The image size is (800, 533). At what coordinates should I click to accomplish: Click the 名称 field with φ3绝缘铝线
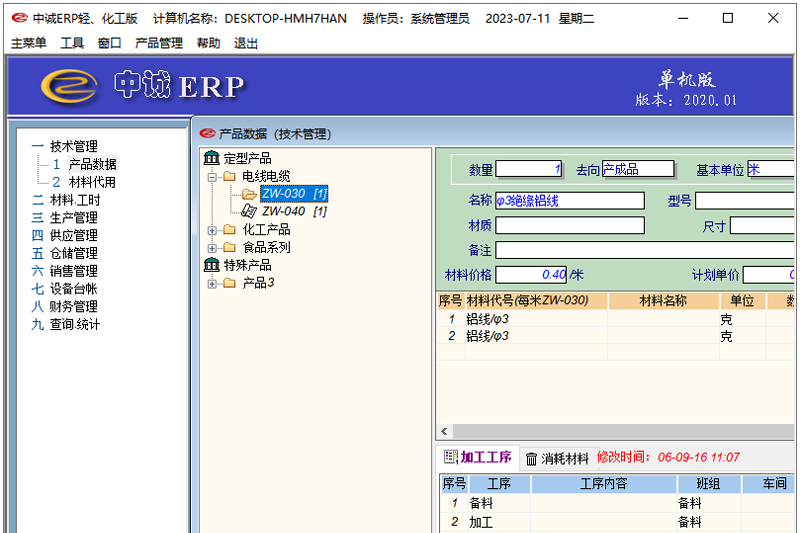point(570,200)
